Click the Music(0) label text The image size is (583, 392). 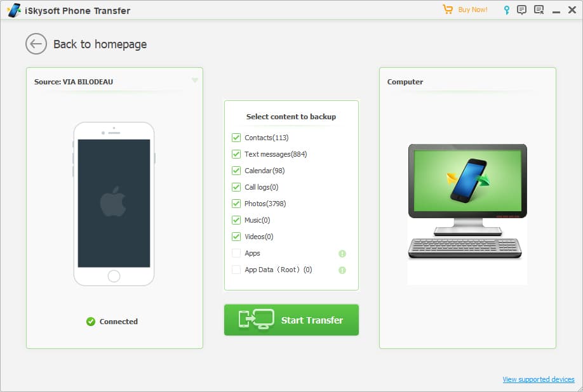(x=257, y=220)
